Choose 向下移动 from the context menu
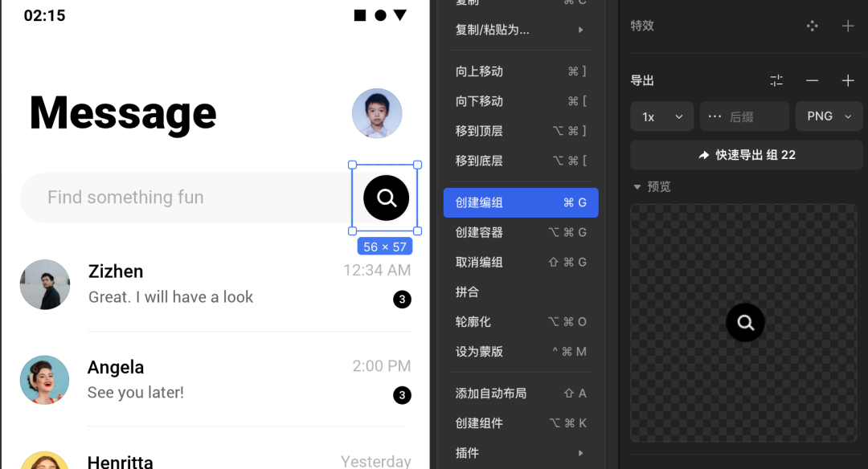Viewport: 868px width, 469px height. pyautogui.click(x=520, y=101)
